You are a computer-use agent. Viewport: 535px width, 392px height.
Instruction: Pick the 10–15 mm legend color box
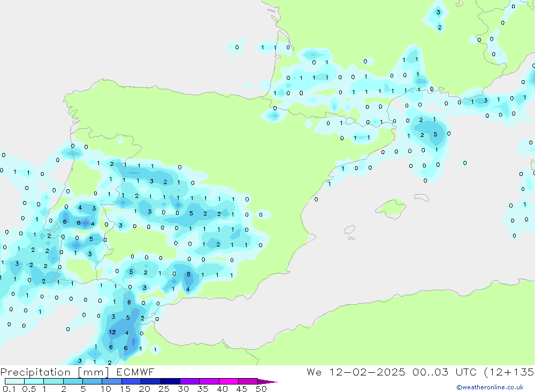(x=112, y=381)
